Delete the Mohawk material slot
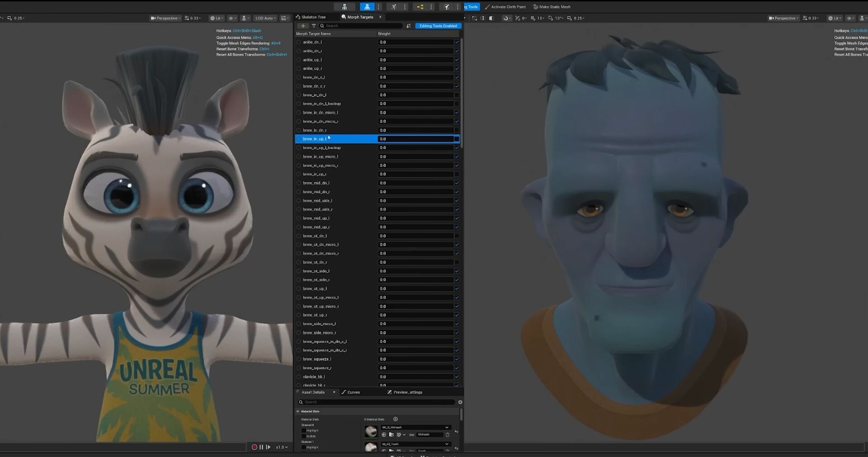 (x=448, y=435)
